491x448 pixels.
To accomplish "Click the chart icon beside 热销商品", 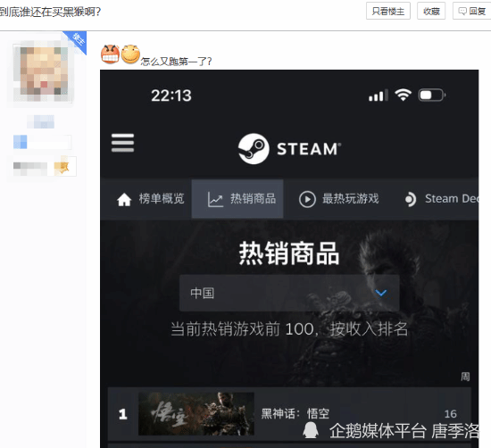I will pos(215,199).
